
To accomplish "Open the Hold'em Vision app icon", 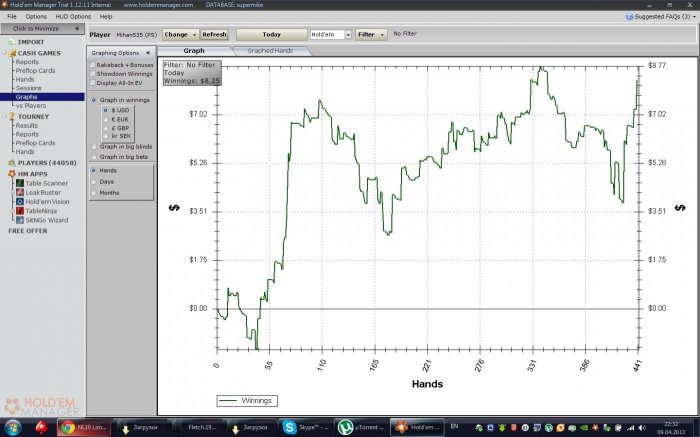I will pyautogui.click(x=18, y=201).
